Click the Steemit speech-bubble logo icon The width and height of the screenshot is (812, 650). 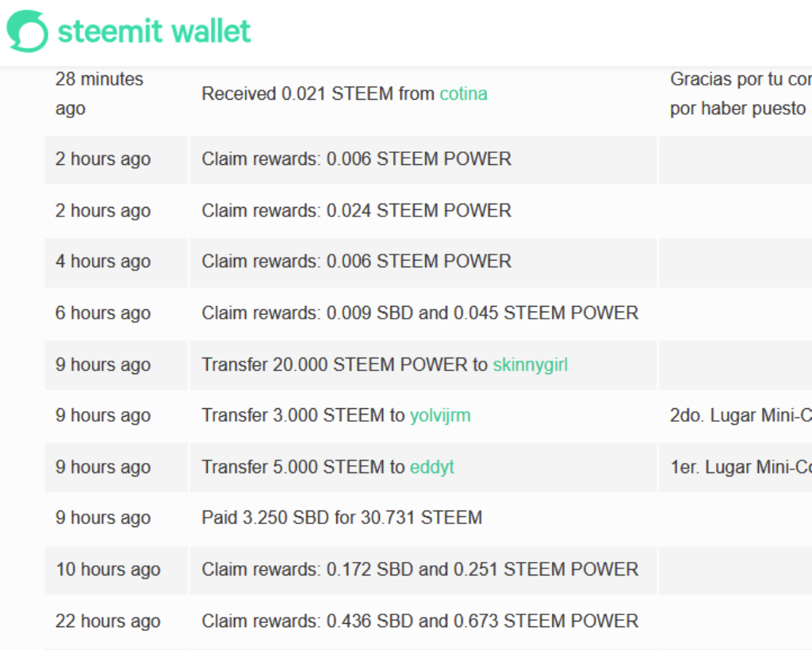[x=27, y=31]
